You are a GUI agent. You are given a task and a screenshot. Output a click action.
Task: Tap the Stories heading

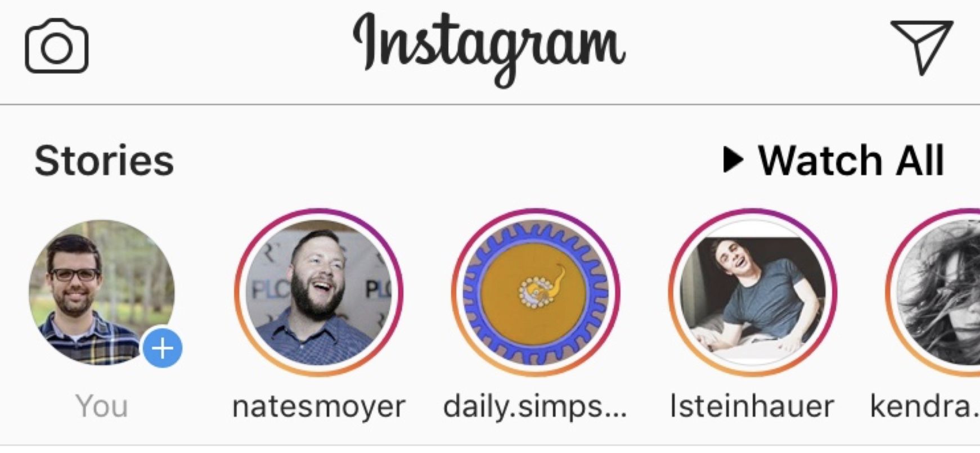coord(104,161)
